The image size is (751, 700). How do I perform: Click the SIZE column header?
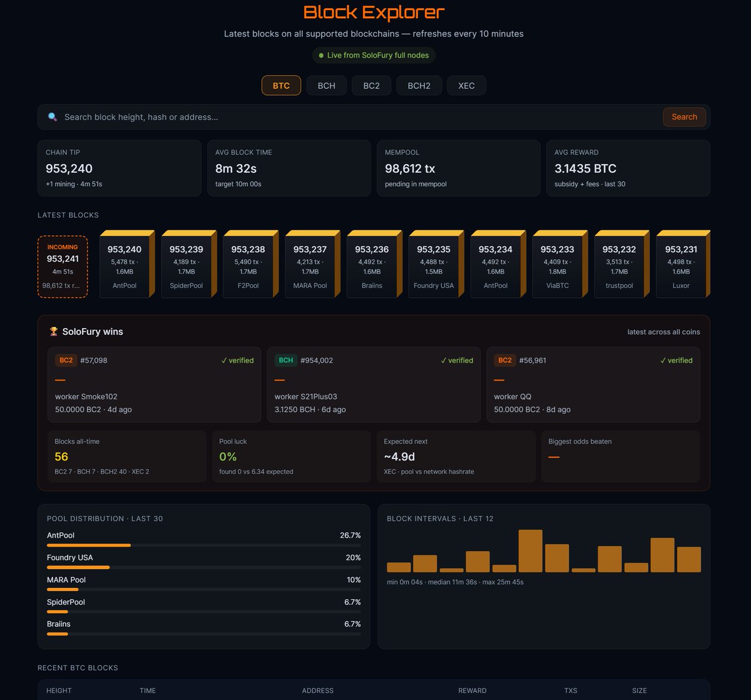(640, 691)
